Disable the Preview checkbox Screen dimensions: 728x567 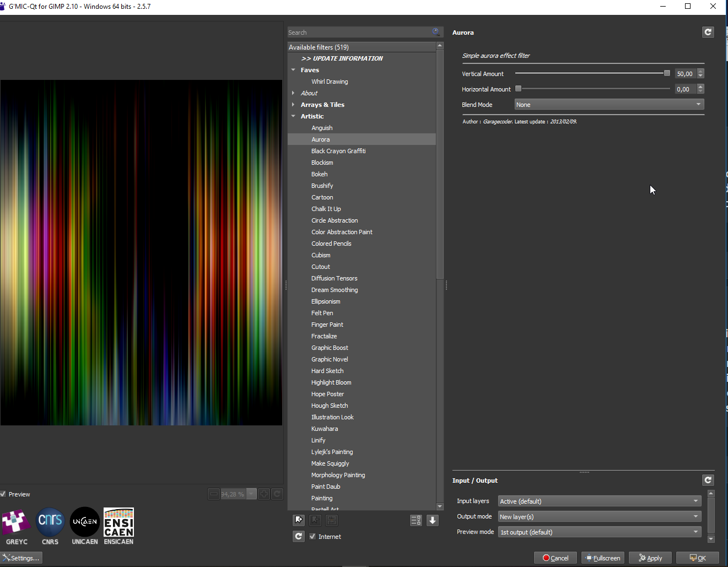(x=3, y=494)
